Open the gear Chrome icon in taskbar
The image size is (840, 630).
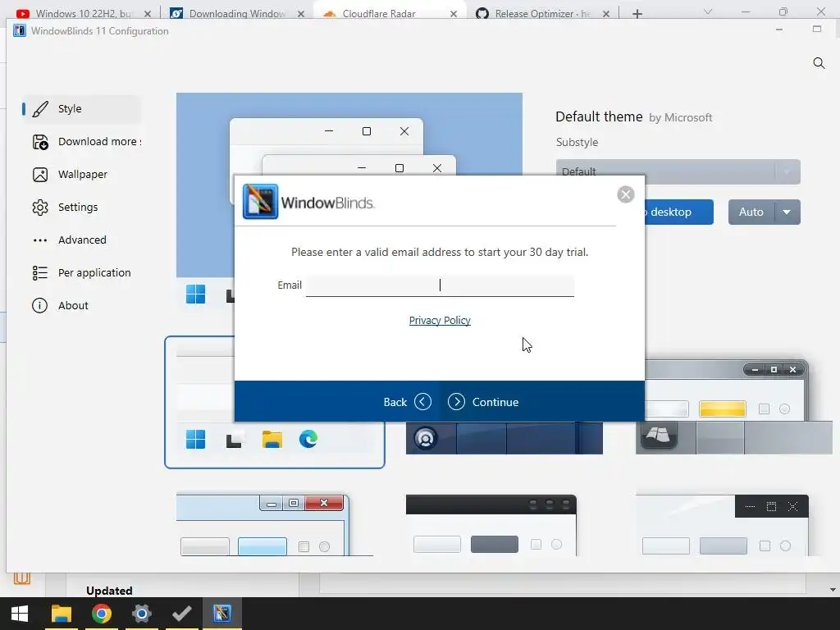[141, 614]
